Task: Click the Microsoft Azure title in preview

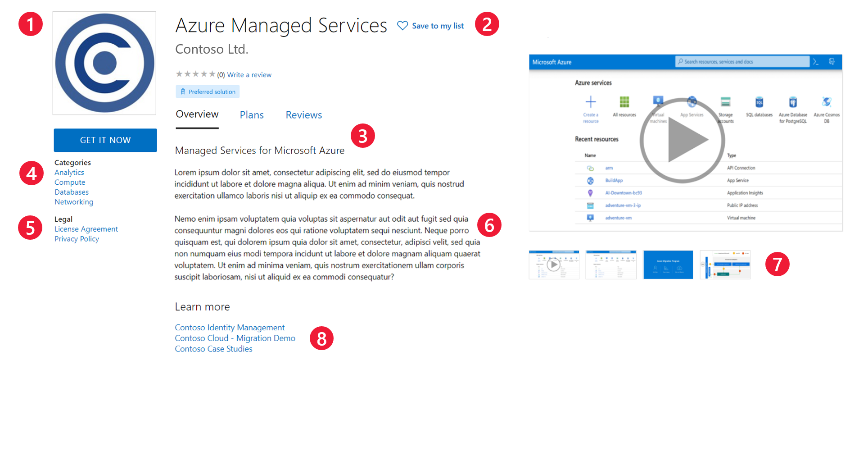Action: 552,62
